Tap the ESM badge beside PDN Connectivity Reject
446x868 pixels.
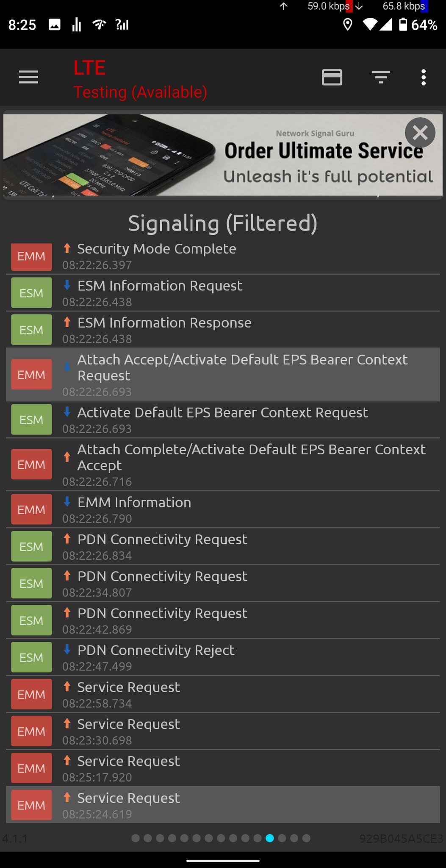(x=31, y=657)
